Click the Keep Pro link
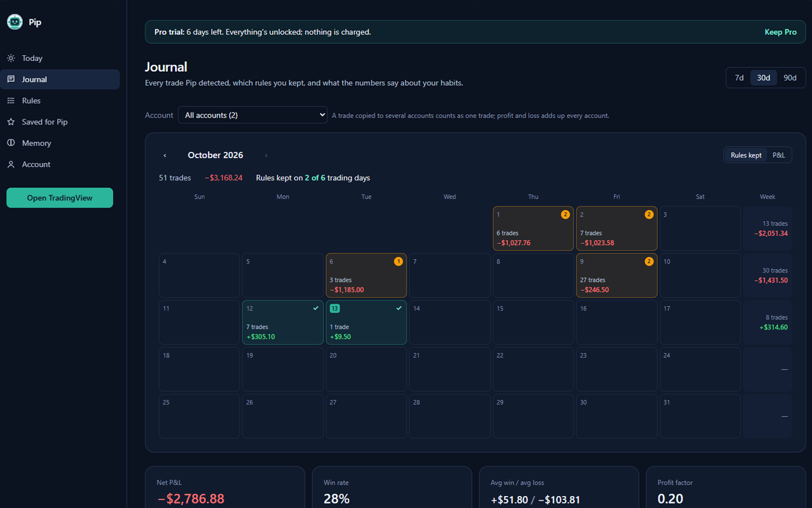The width and height of the screenshot is (812, 508). tap(780, 32)
